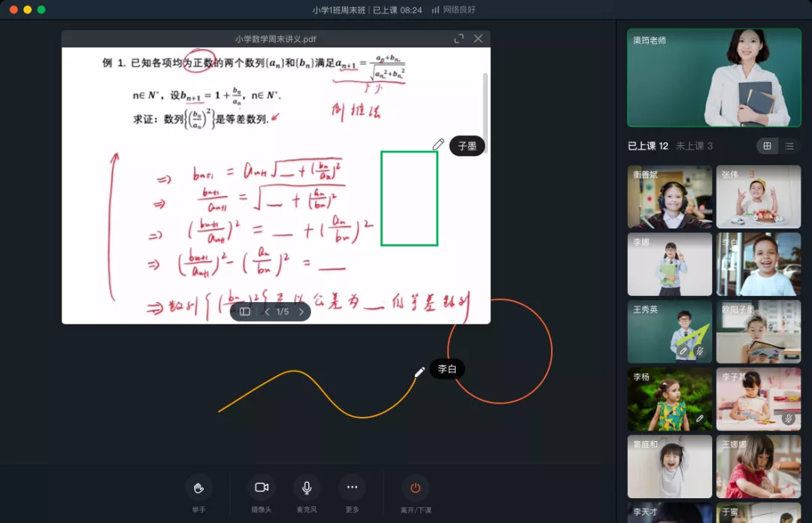812x523 pixels.
Task: Click the 离开/下课 power button
Action: [415, 488]
